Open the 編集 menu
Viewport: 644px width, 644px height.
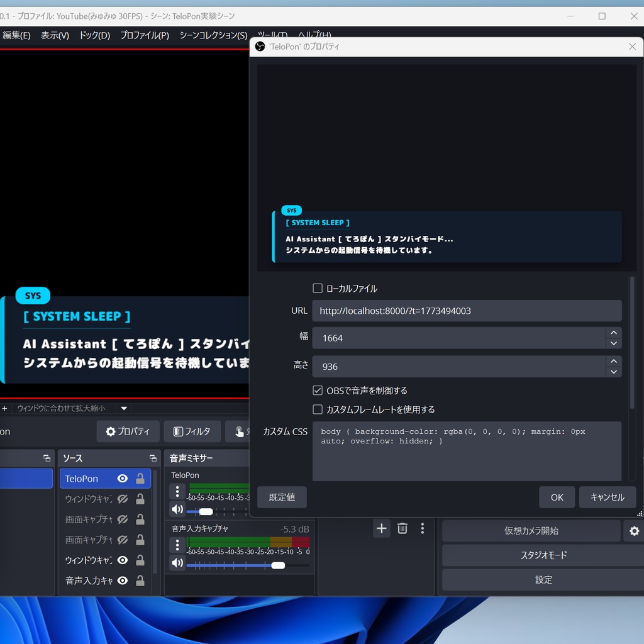16,36
